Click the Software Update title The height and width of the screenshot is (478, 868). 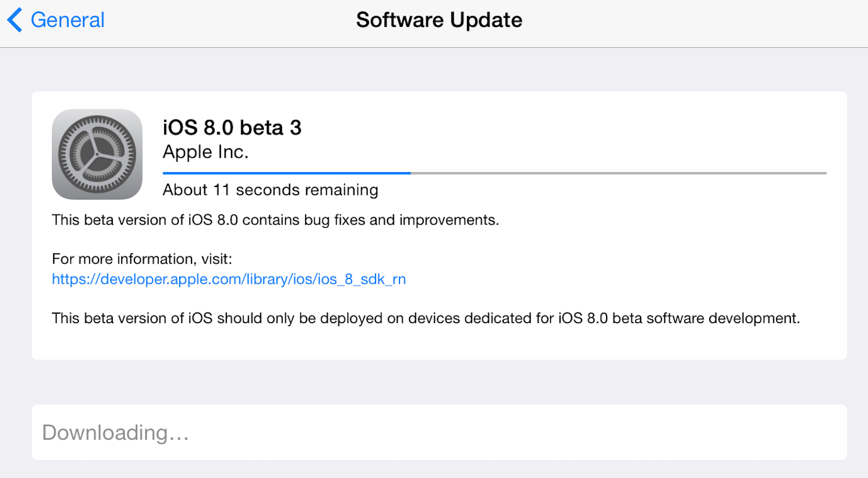click(x=439, y=20)
